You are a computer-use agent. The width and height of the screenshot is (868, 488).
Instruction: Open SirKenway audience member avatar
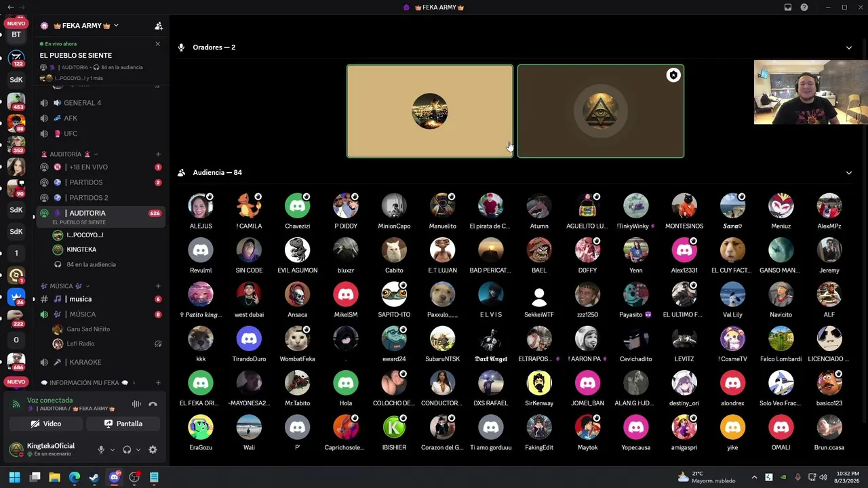pos(539,384)
